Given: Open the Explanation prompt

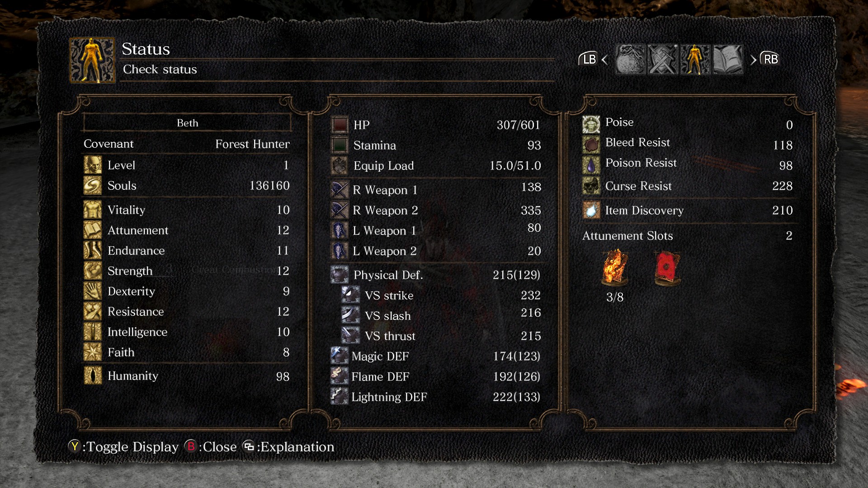Looking at the screenshot, I should click(288, 447).
